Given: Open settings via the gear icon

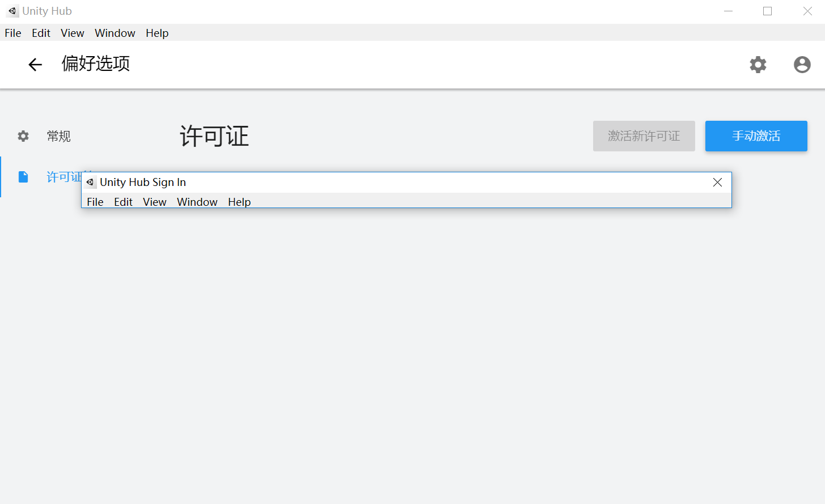Looking at the screenshot, I should [758, 65].
